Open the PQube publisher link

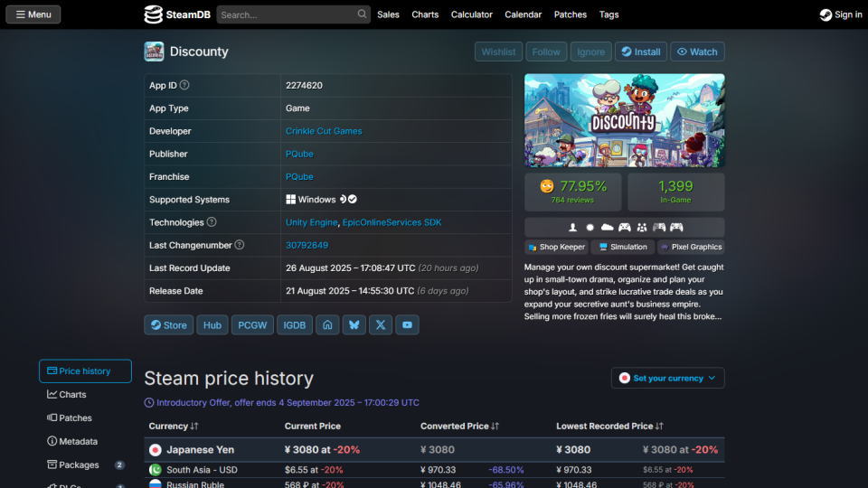tap(299, 154)
